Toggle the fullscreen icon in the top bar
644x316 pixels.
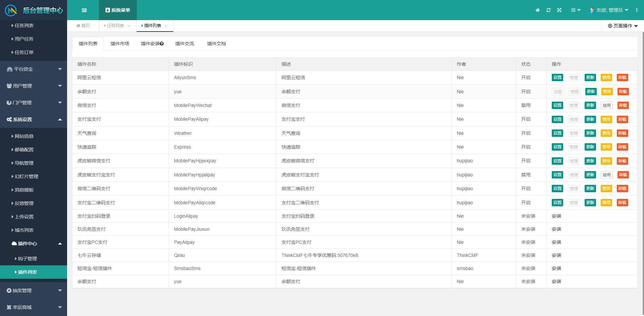[559, 10]
